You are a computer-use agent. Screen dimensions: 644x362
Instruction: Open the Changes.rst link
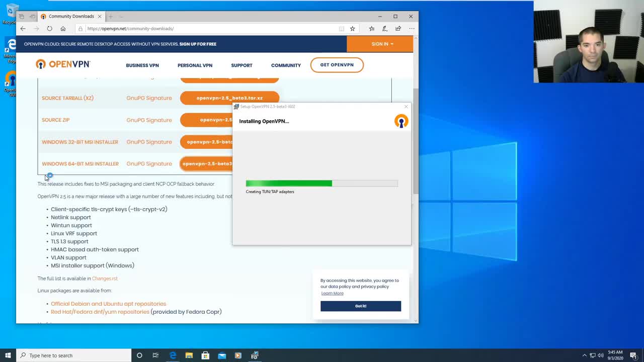click(105, 279)
